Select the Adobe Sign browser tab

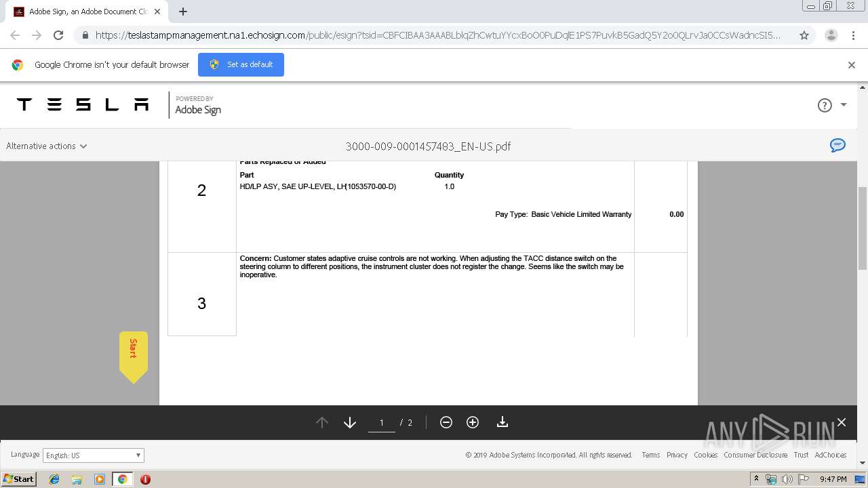point(87,12)
